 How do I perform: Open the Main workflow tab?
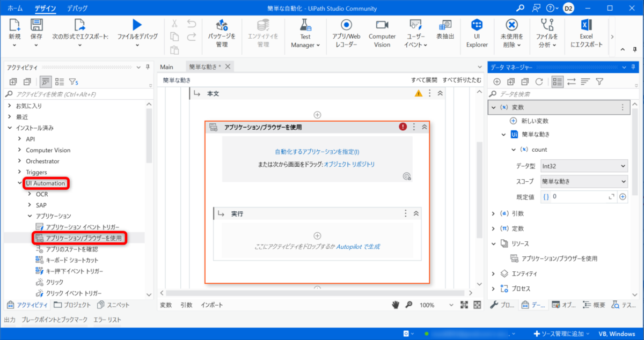[x=166, y=66]
